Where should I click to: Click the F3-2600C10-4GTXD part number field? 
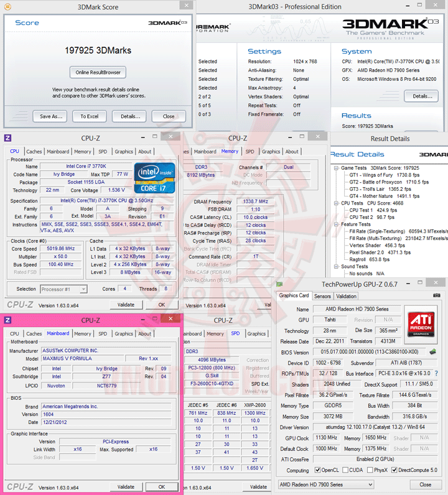[x=212, y=384]
